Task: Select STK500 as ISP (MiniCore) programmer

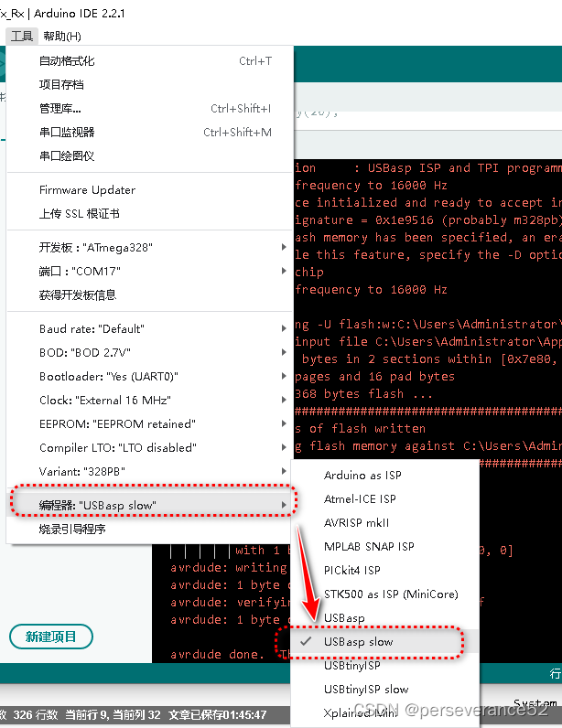Action: coord(385,594)
